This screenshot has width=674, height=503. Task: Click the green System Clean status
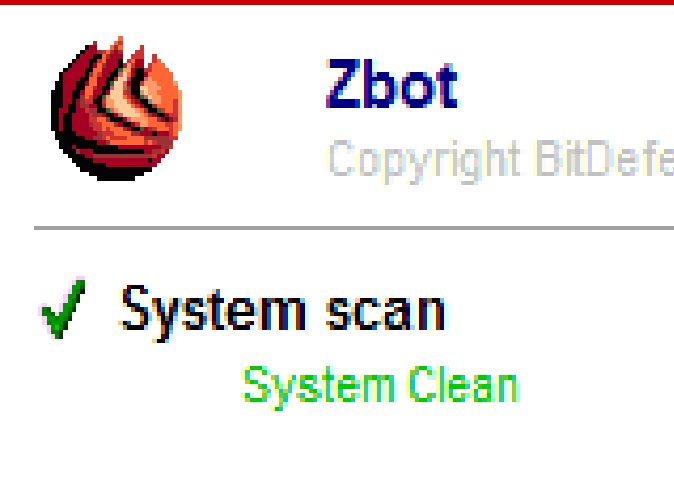pyautogui.click(x=380, y=387)
